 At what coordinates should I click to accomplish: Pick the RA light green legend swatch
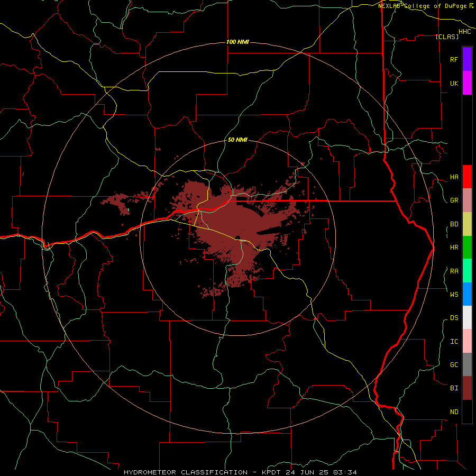click(x=467, y=271)
